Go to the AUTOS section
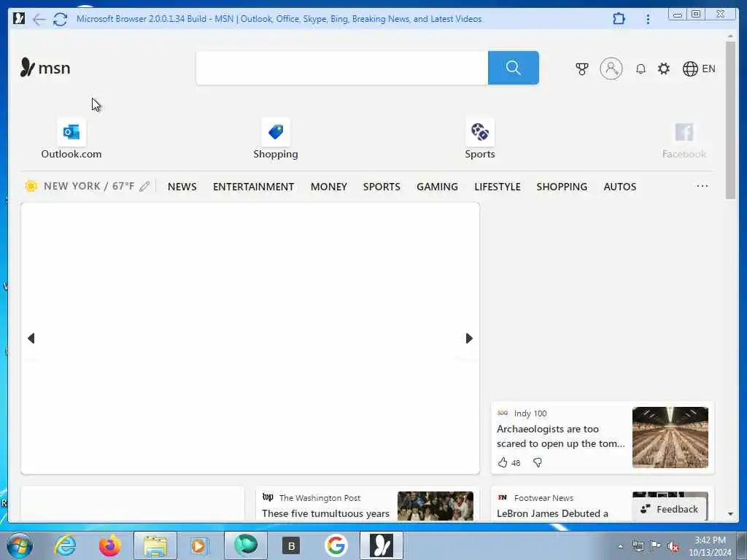The height and width of the screenshot is (560, 747). (620, 187)
